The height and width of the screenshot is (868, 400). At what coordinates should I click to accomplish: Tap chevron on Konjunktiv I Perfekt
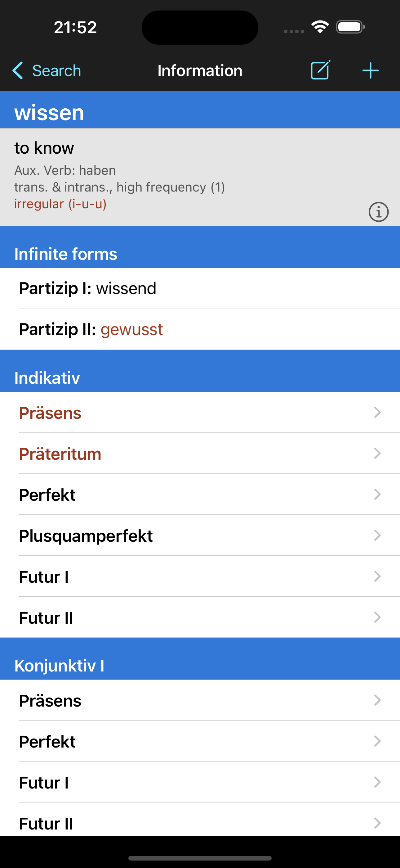coord(377,741)
